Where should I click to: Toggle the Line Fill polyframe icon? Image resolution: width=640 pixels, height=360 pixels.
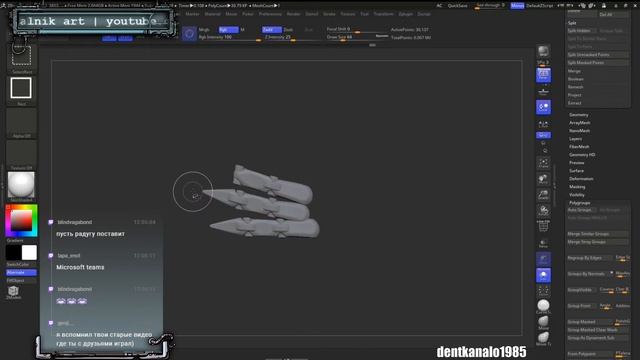[543, 227]
